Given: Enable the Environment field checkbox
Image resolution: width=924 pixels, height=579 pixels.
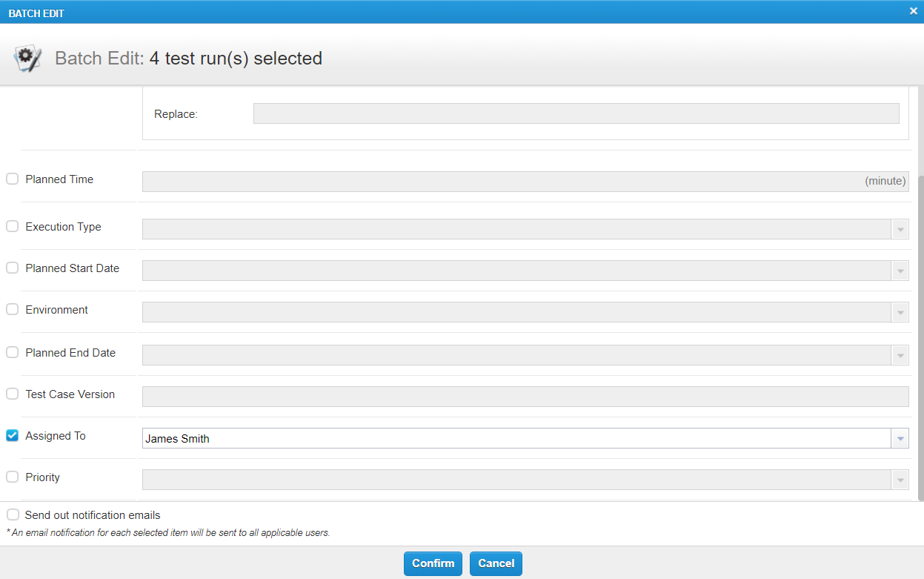Looking at the screenshot, I should (x=13, y=309).
